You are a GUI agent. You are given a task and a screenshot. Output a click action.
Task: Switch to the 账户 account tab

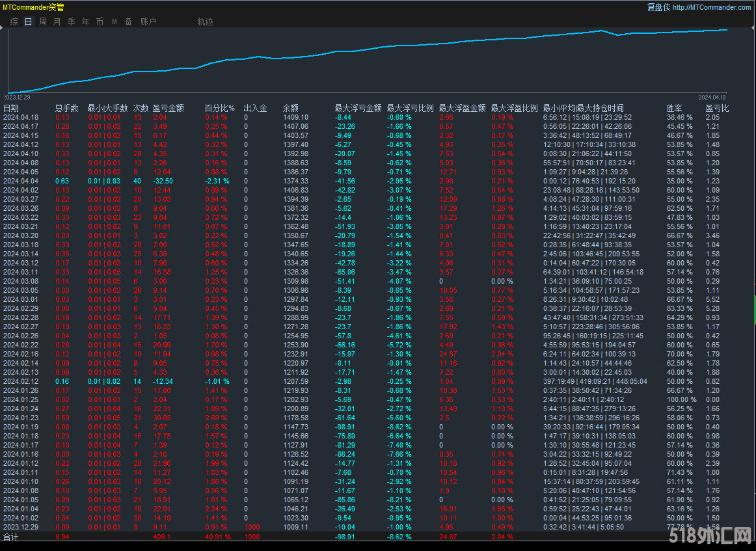click(x=148, y=21)
